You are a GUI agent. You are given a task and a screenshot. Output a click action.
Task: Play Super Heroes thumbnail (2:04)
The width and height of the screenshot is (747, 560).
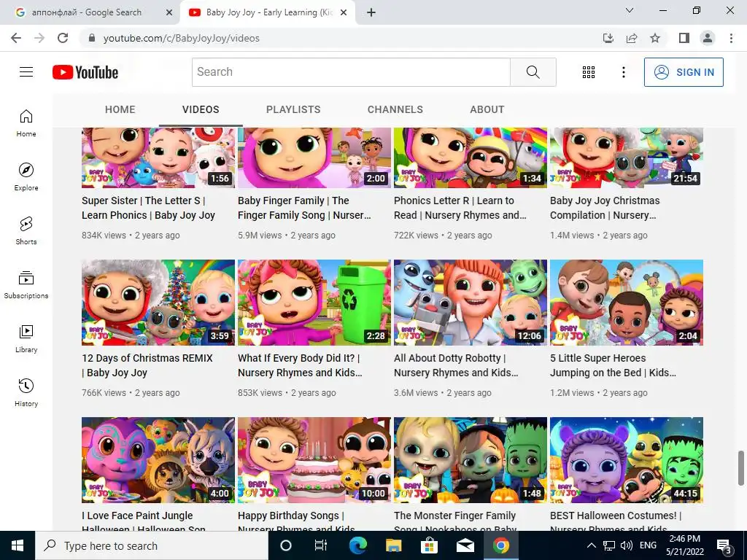pos(627,303)
